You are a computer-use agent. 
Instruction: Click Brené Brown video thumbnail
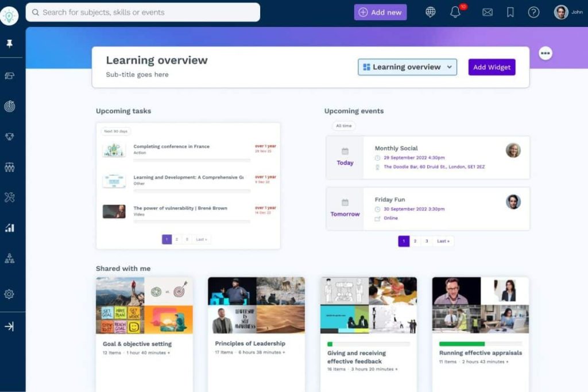pos(114,211)
